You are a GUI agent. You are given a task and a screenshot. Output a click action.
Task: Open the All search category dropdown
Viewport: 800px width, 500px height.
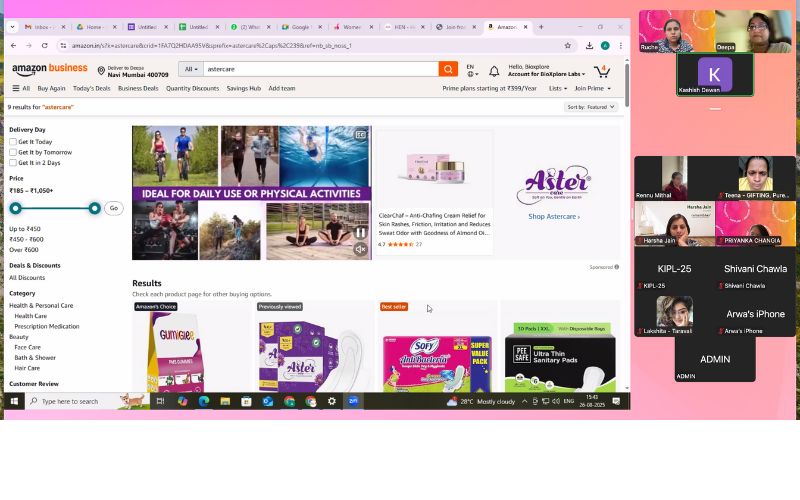coord(190,69)
